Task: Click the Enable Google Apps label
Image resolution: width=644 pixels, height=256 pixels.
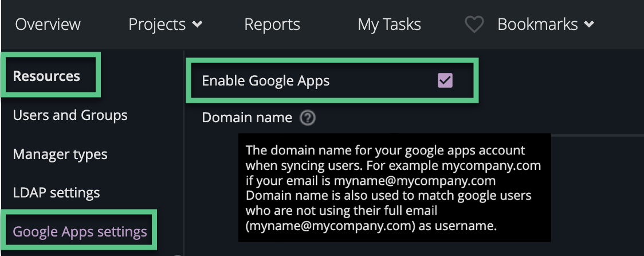Action: tap(265, 81)
